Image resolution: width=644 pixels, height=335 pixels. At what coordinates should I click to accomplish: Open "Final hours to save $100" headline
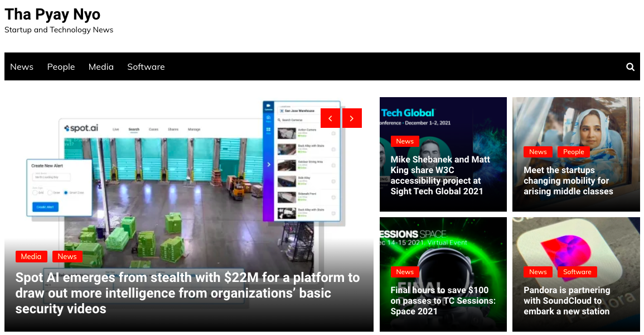point(443,300)
